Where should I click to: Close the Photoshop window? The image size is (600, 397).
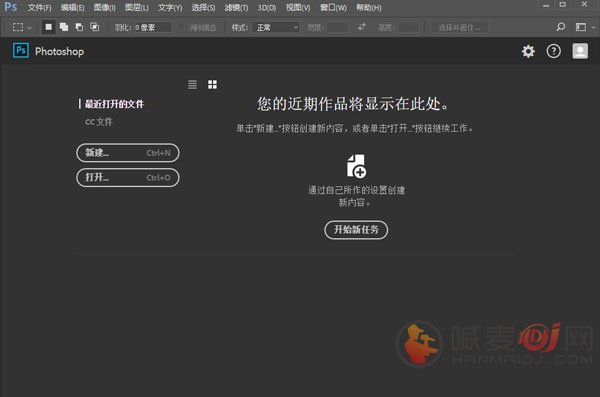584,5
